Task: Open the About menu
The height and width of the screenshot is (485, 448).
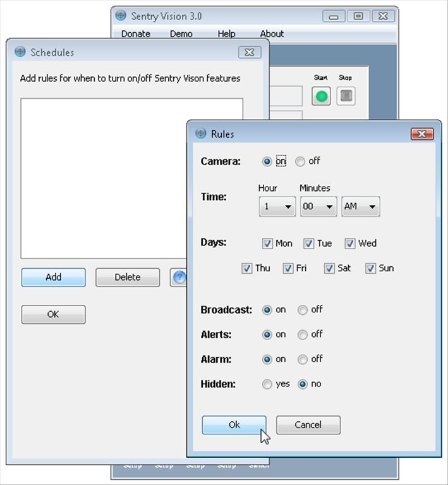Action: point(272,34)
